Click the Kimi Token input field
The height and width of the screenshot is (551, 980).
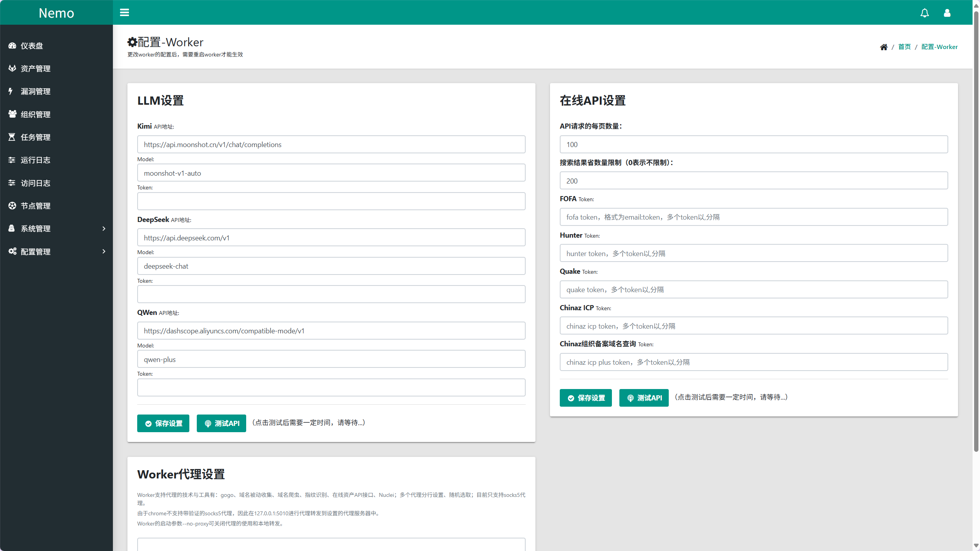331,201
